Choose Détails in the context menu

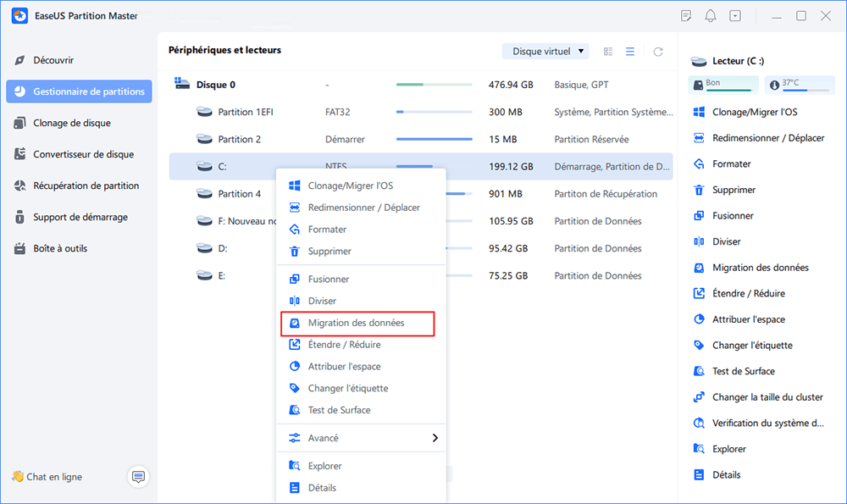point(361,488)
